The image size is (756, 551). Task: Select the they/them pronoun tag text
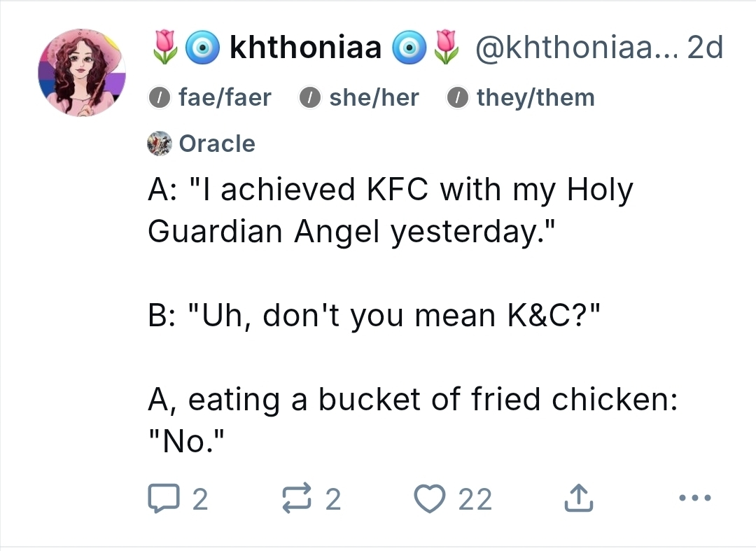tap(535, 98)
